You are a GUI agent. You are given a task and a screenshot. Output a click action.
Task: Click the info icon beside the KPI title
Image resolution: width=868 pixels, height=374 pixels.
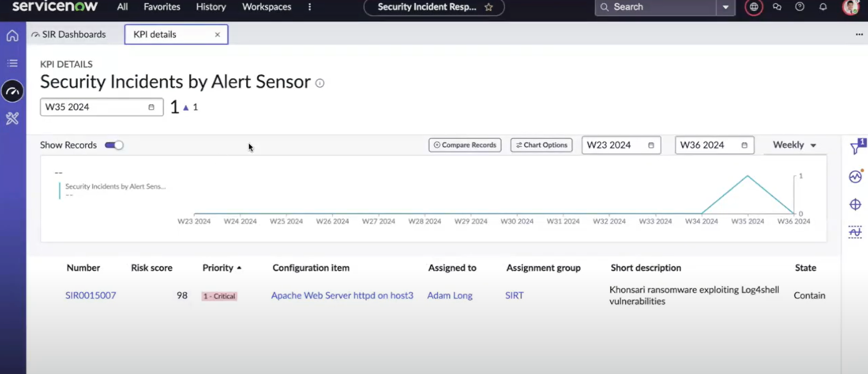(x=320, y=83)
